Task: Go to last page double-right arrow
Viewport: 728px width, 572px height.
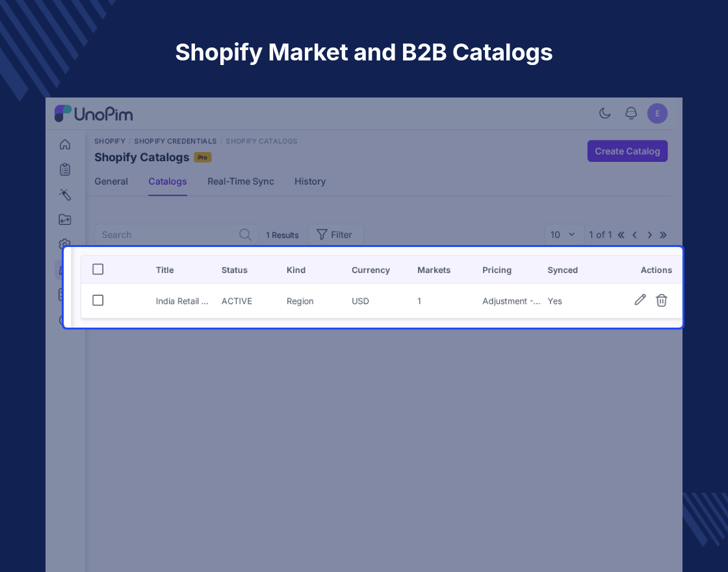Action: [x=663, y=235]
